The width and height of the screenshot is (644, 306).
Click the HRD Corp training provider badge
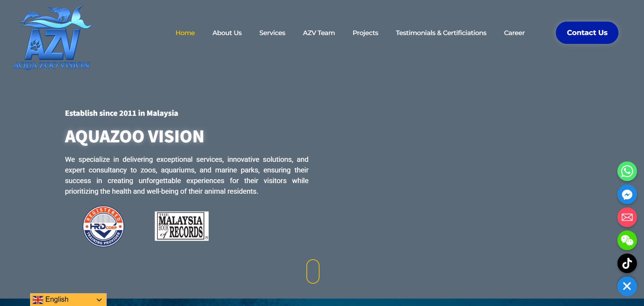[103, 226]
